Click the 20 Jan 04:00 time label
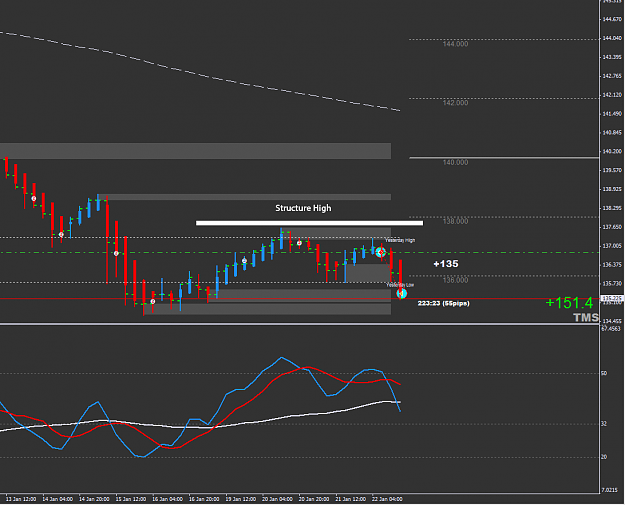 click(x=277, y=499)
